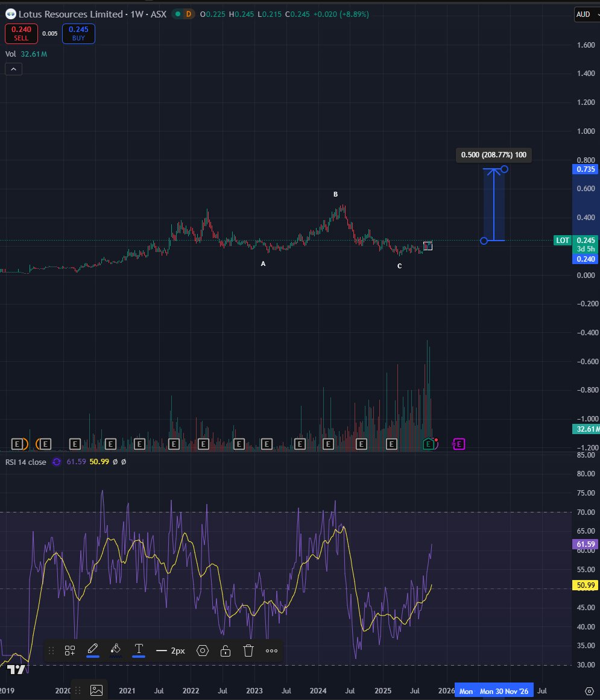Open drawing settings hexagon icon
Viewport: 600px width, 700px height.
(202, 651)
